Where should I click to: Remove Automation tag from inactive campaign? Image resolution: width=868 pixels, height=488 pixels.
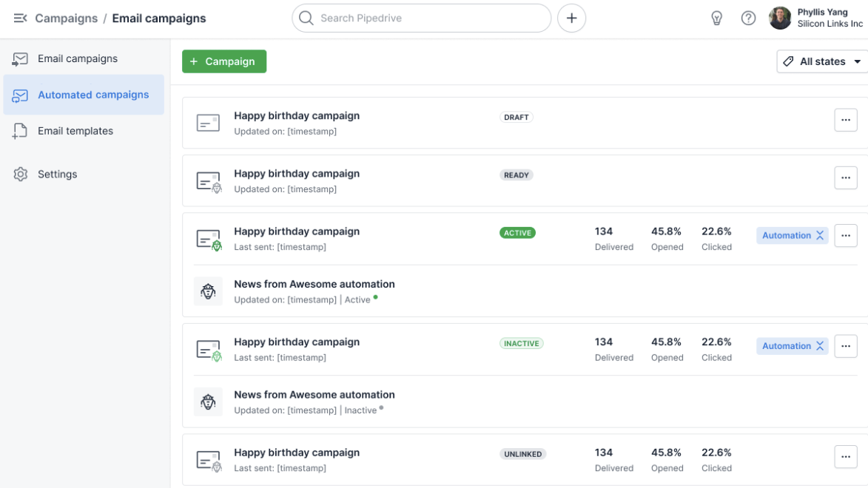click(x=820, y=346)
